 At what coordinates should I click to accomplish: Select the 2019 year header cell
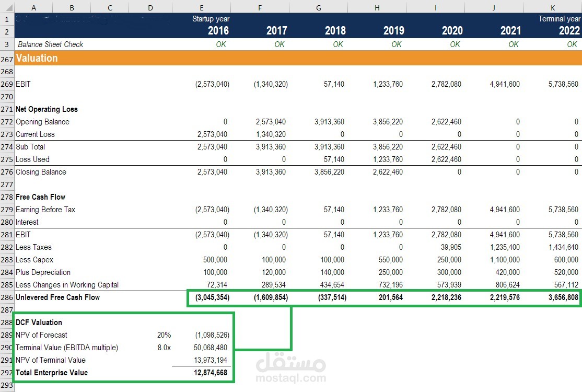pos(393,30)
